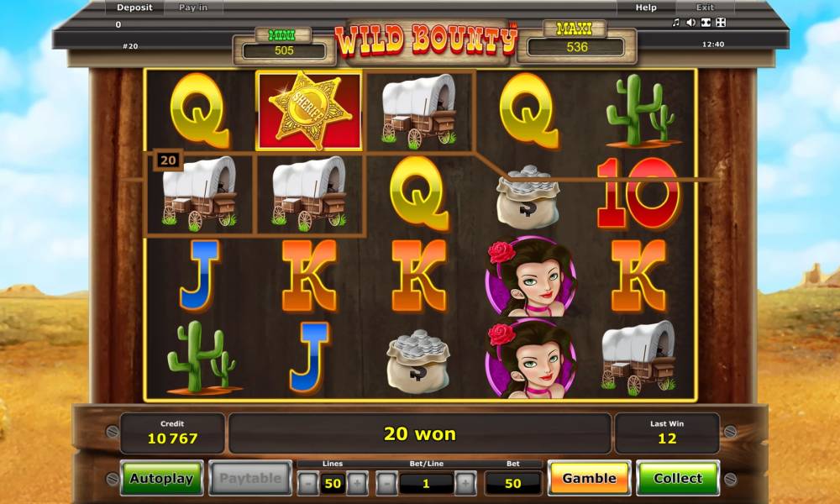This screenshot has height=504, width=840.
Task: Click the line 20 payline marker
Action: coord(168,160)
